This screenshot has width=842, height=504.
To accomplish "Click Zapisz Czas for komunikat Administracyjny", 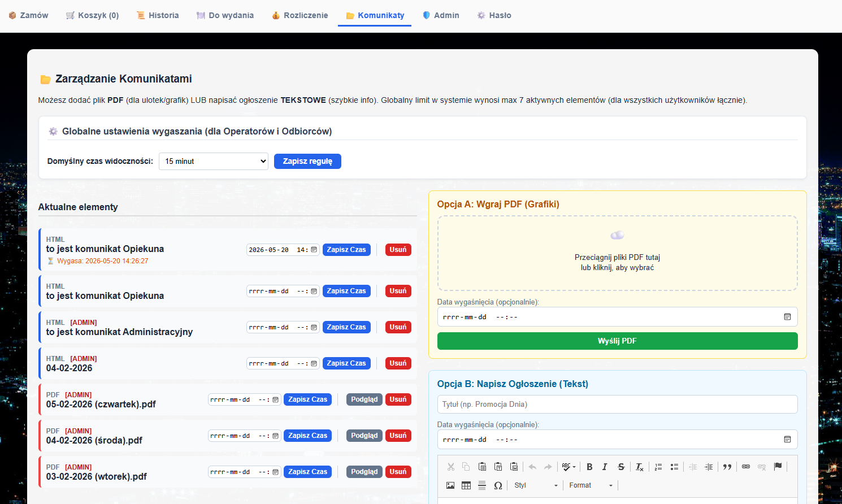I will click(346, 327).
